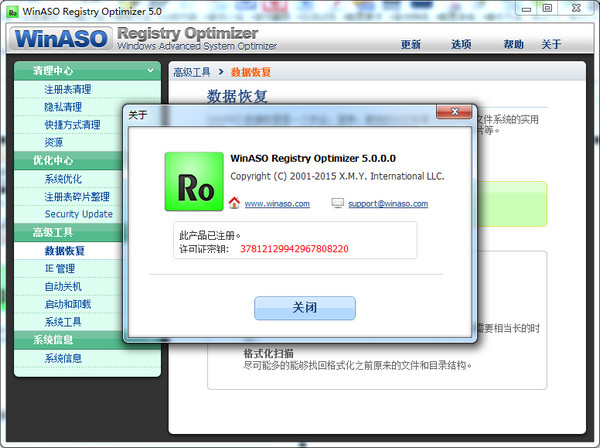Viewport: 600px width, 448px height.
Task: Minimize the WinASO main window
Action: coord(527,8)
